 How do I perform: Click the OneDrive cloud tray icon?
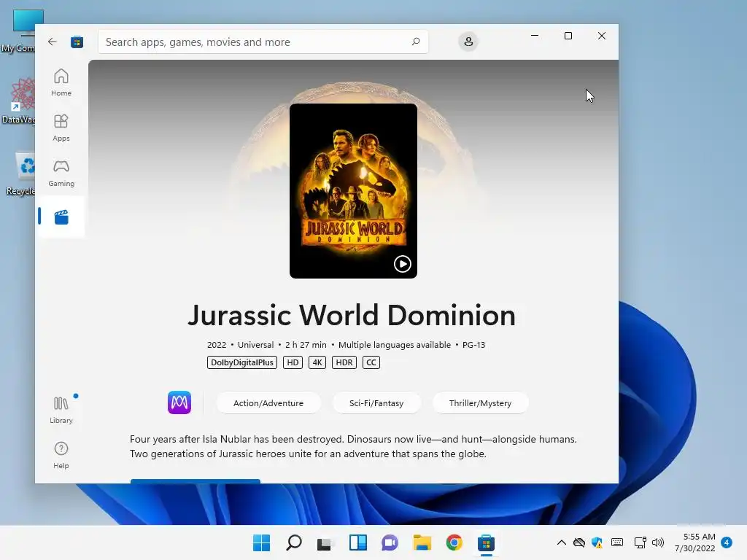(578, 542)
